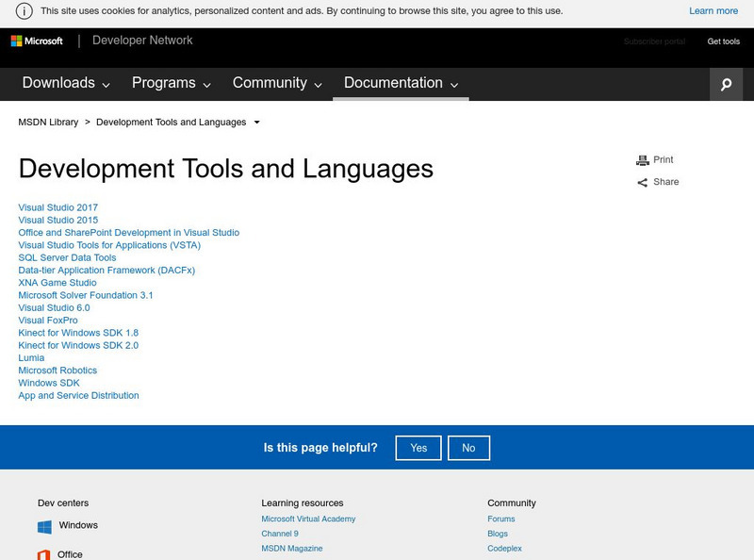Open the MSDN Magazine link

tap(292, 548)
